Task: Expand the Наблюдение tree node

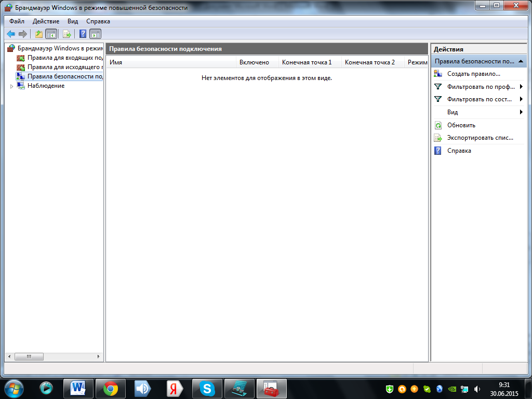Action: [x=12, y=86]
